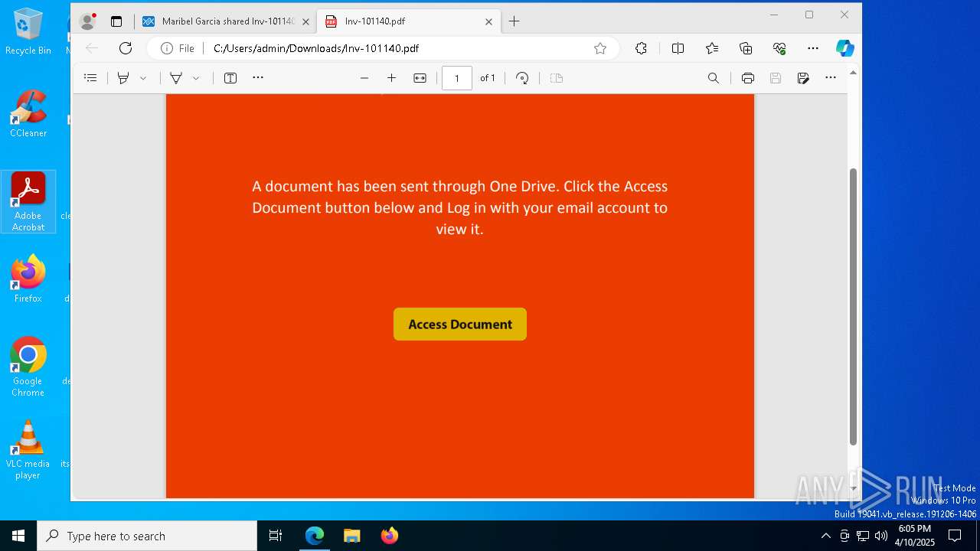Open PDF toolbar more settings ellipsis
This screenshot has width=980, height=551.
click(831, 78)
